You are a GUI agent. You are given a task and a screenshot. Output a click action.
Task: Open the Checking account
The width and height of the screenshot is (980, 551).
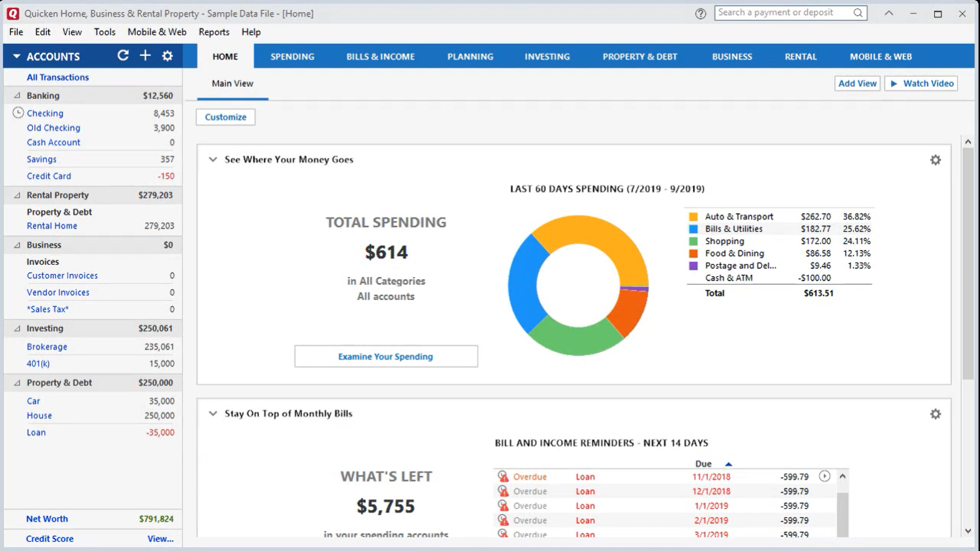(x=45, y=113)
